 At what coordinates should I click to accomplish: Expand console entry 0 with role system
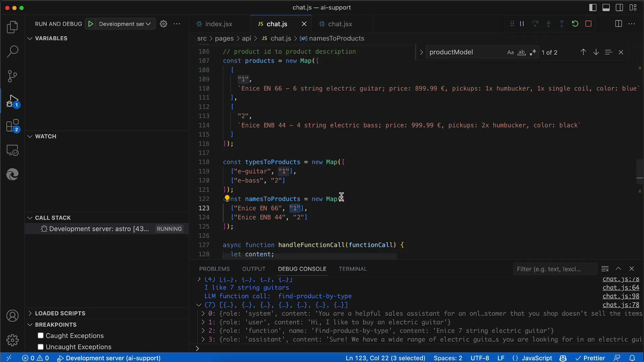coord(203,314)
